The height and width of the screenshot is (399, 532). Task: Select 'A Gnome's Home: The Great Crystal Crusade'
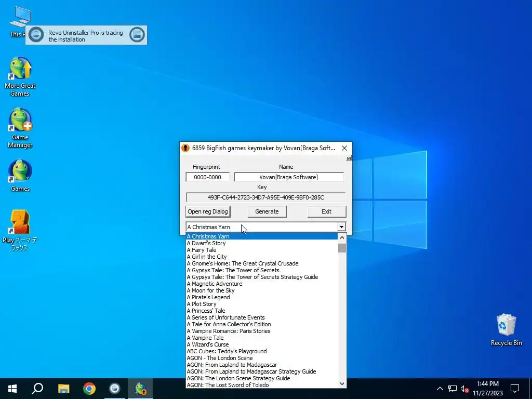(x=262, y=263)
